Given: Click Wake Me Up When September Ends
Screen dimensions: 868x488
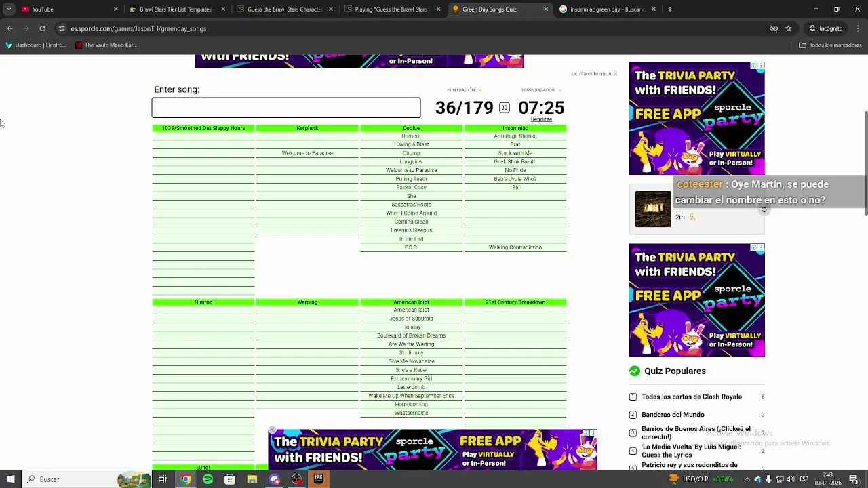Looking at the screenshot, I should (x=411, y=396).
